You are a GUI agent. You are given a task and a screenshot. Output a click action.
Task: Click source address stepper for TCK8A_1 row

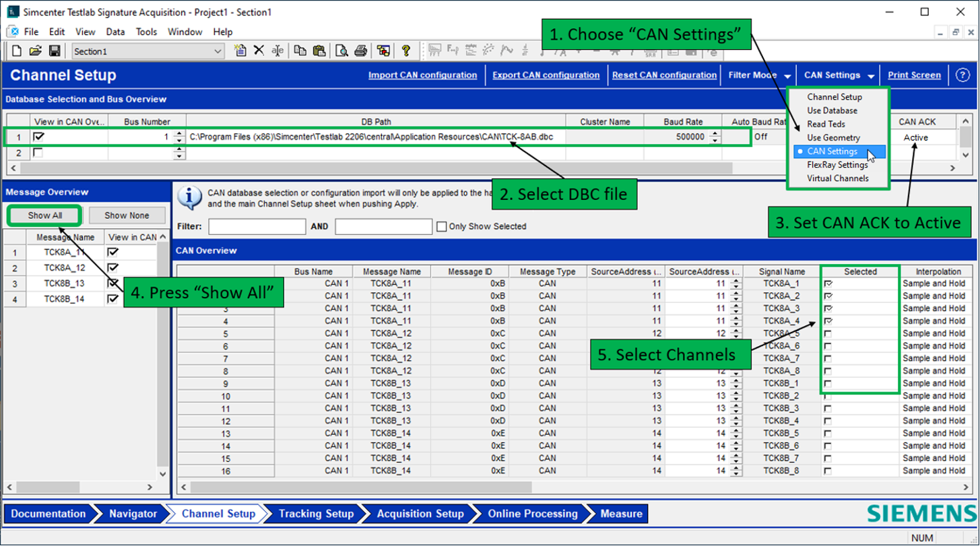coord(736,283)
